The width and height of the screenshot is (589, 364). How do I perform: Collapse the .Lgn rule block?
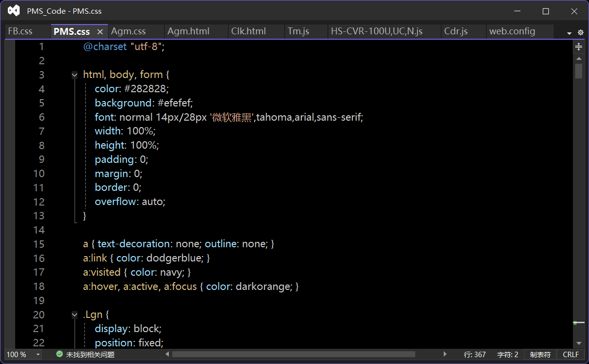point(75,315)
